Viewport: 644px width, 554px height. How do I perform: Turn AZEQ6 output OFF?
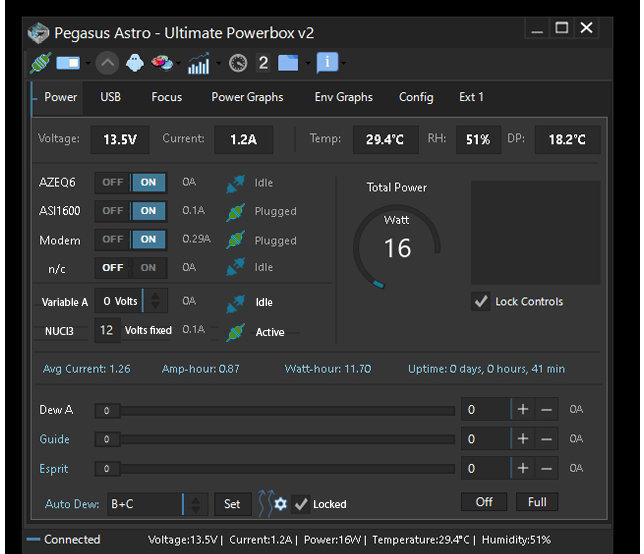113,182
